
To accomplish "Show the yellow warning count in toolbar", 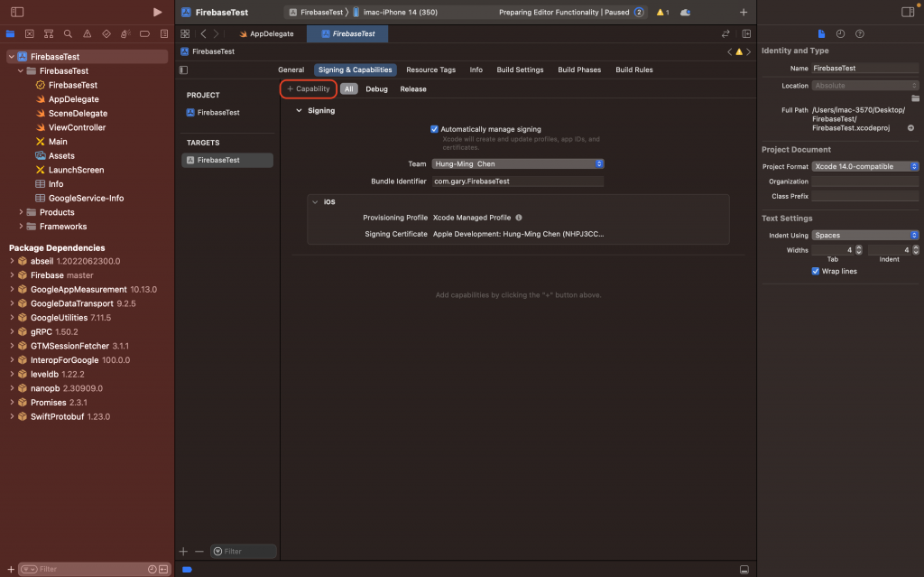I will click(x=663, y=12).
